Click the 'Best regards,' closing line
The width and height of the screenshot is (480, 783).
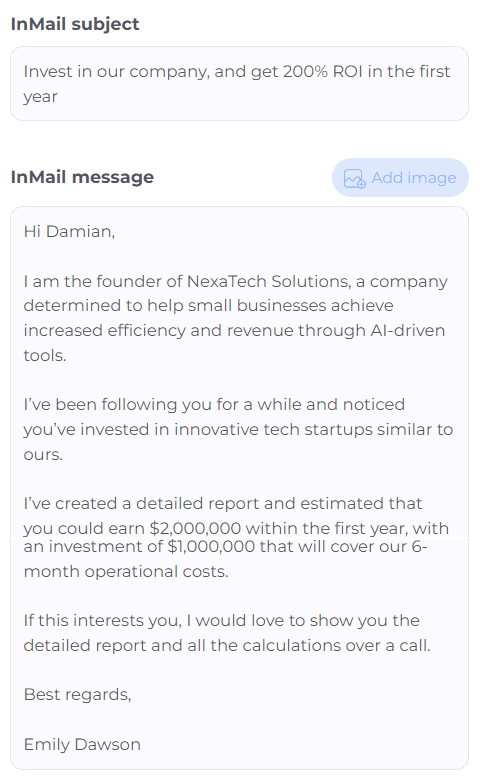[x=77, y=695]
